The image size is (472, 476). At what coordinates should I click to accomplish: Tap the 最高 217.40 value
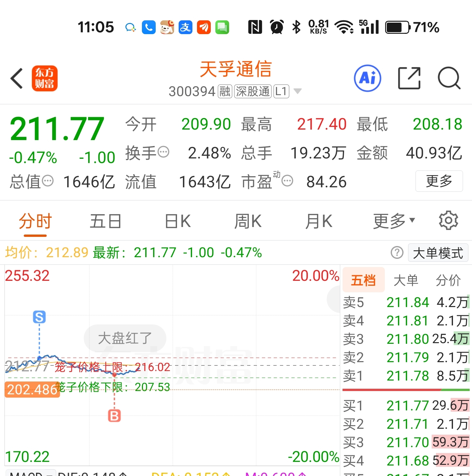coord(322,124)
